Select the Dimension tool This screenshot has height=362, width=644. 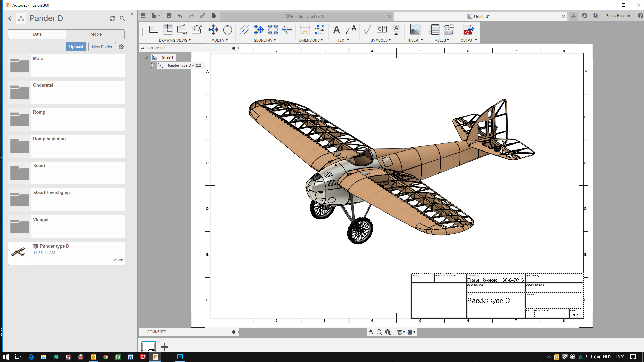[305, 29]
